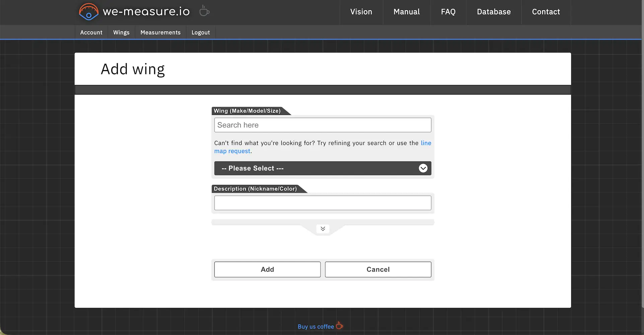Click the coffee cup icon in the footer
Screen dimensions: 644x335
tap(339, 325)
